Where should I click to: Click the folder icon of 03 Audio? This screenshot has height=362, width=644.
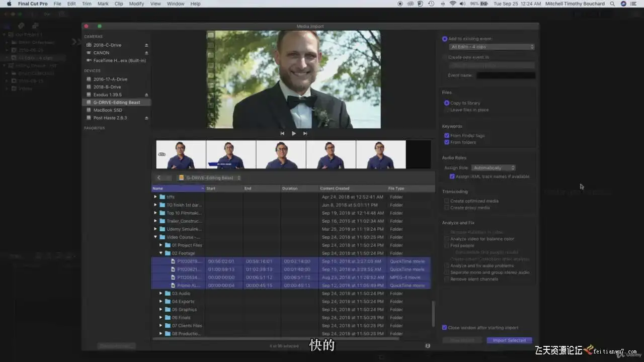click(x=168, y=293)
